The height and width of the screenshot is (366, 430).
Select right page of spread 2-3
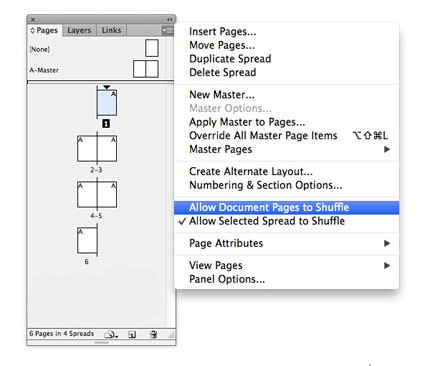click(x=107, y=148)
